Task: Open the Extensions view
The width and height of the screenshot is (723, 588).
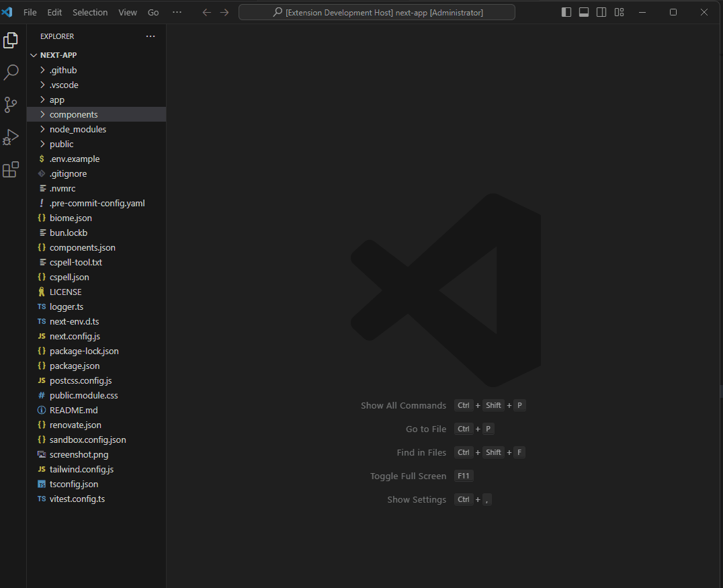Action: 11,169
